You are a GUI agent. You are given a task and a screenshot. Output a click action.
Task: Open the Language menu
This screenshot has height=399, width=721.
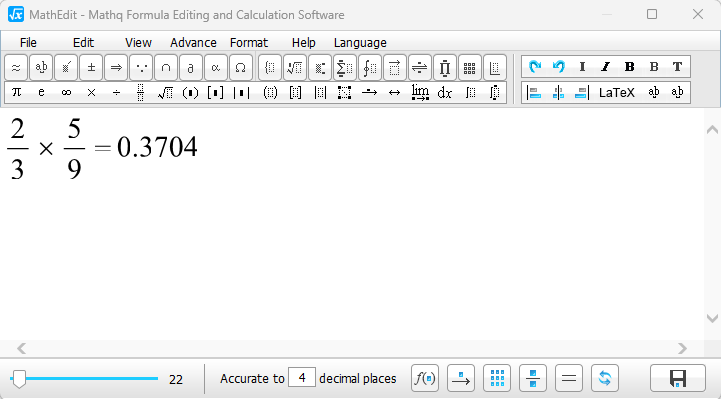click(360, 43)
